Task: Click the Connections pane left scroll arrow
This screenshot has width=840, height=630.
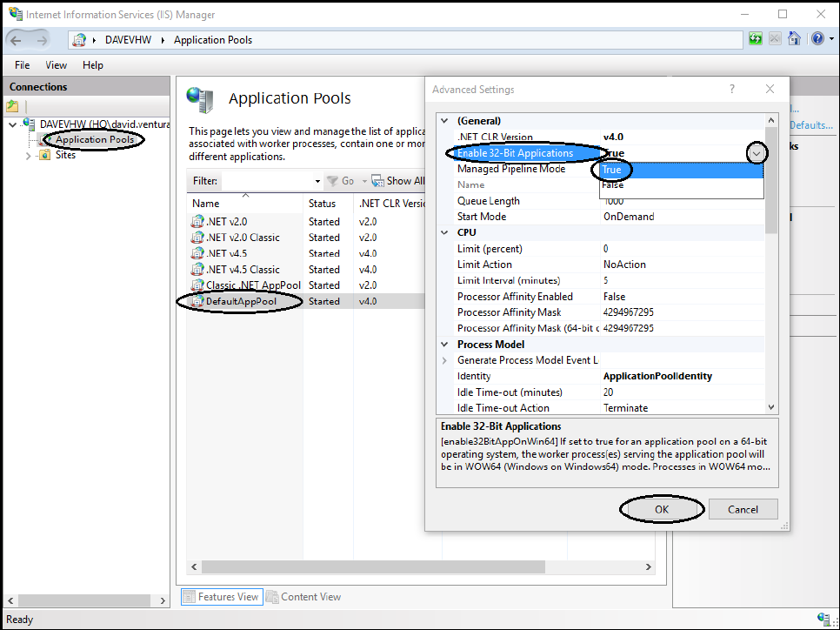Action: click(10, 600)
